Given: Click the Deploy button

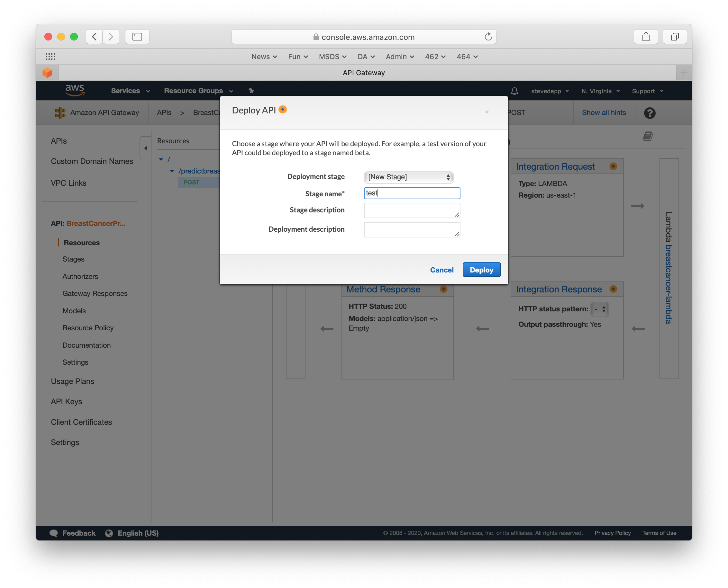Looking at the screenshot, I should 481,270.
